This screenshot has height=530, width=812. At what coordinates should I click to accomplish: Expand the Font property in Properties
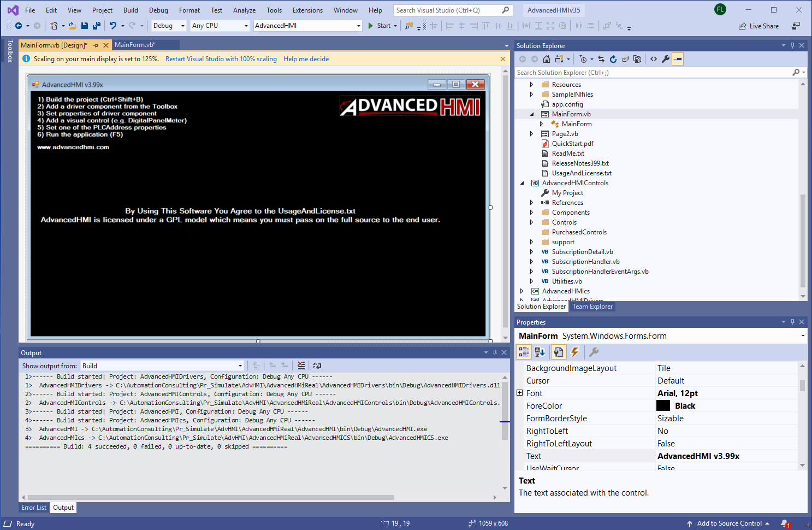pos(519,393)
